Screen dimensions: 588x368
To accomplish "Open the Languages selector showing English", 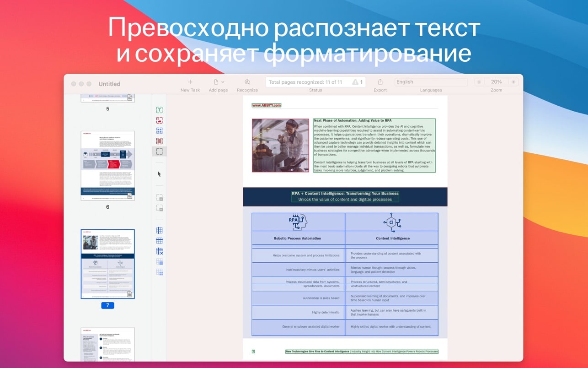I will [x=430, y=81].
